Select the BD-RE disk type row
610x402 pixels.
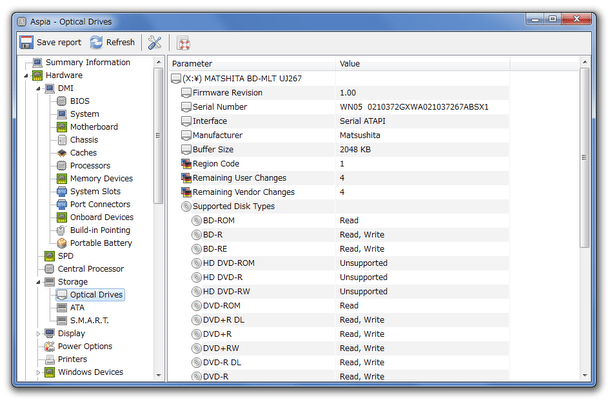pos(339,249)
